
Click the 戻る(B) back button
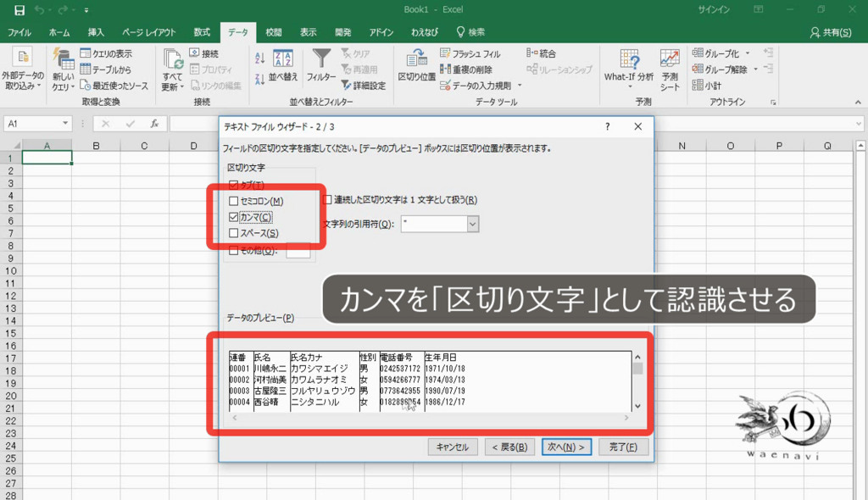click(x=509, y=447)
